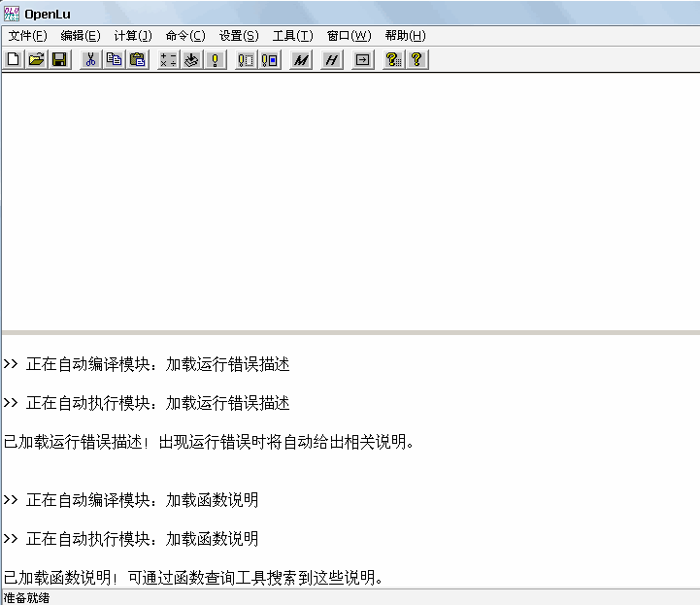Open the 文件(F) menu
700x605 pixels.
pos(27,36)
